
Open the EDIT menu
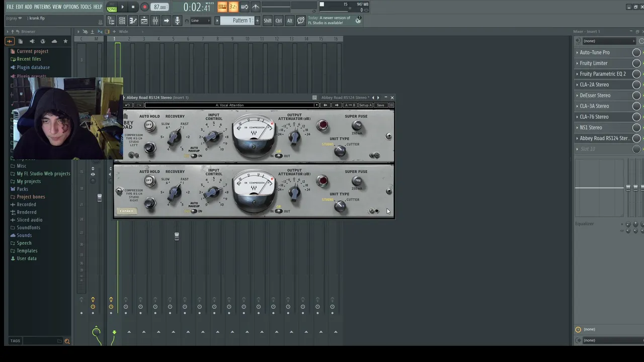(20, 7)
